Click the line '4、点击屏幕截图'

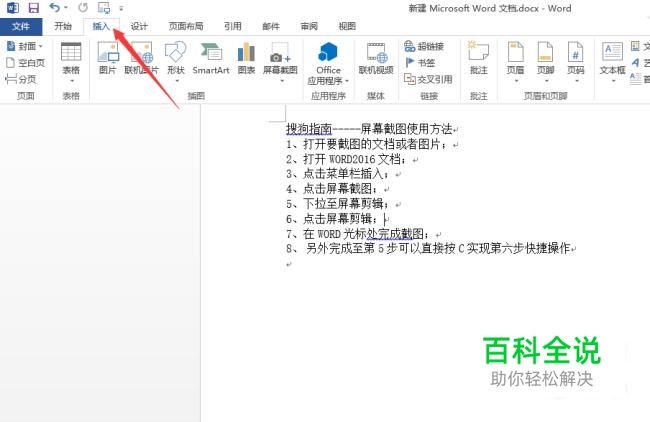[331, 189]
